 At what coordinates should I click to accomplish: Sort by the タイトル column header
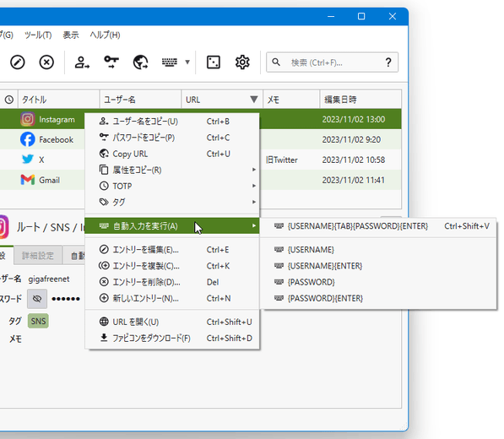click(58, 100)
